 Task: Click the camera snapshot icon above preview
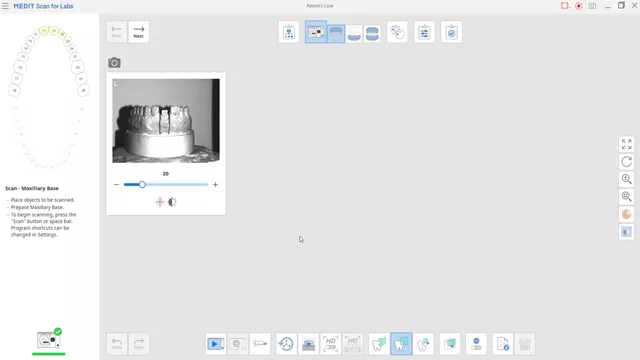114,63
